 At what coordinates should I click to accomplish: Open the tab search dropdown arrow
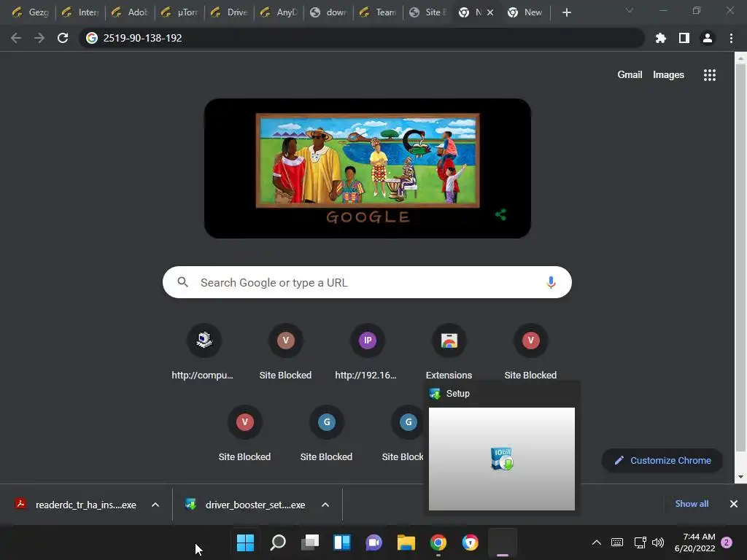pyautogui.click(x=630, y=11)
